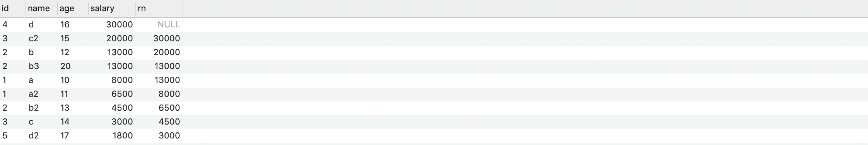This screenshot has height=145, width=868.
Task: Select the name cell a2
Action: (42, 94)
